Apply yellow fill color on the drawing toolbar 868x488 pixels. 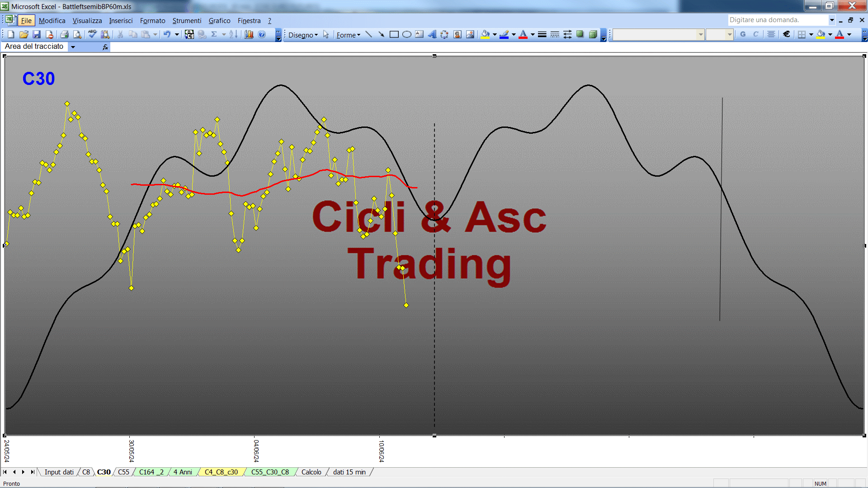485,34
